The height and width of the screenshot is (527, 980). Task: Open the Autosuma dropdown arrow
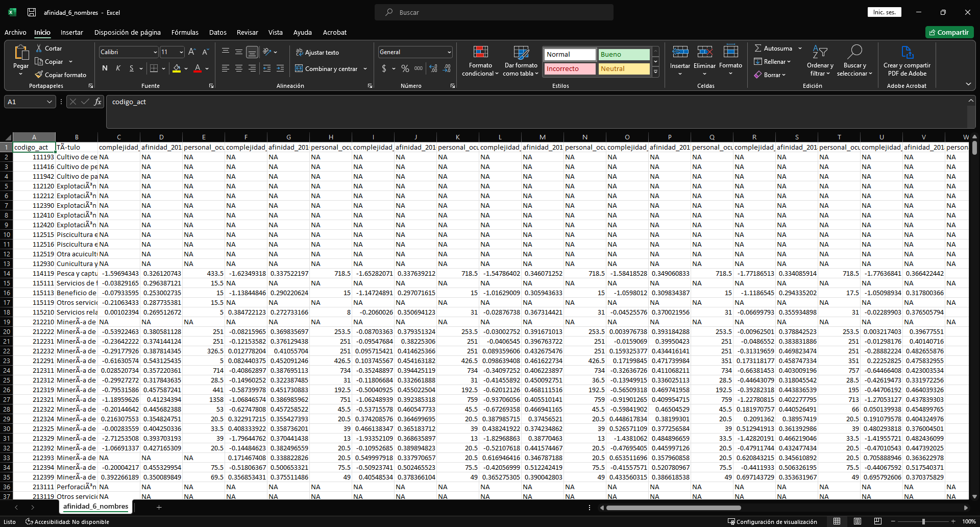(x=800, y=49)
